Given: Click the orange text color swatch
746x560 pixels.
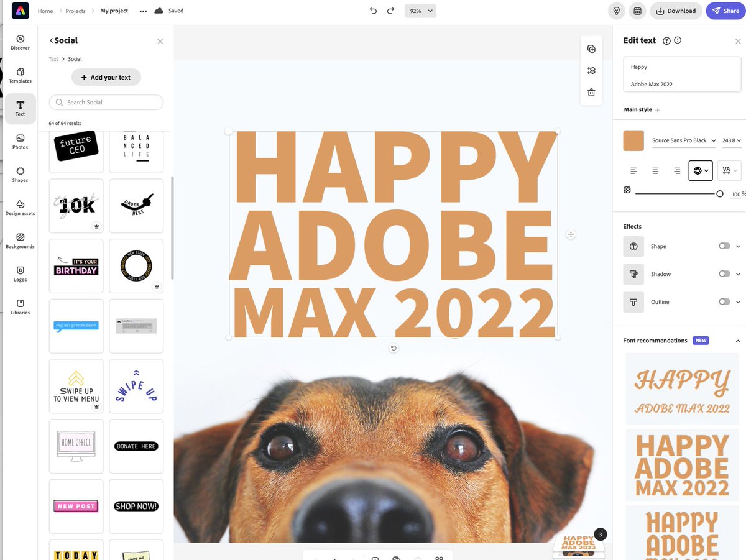Looking at the screenshot, I should [633, 140].
